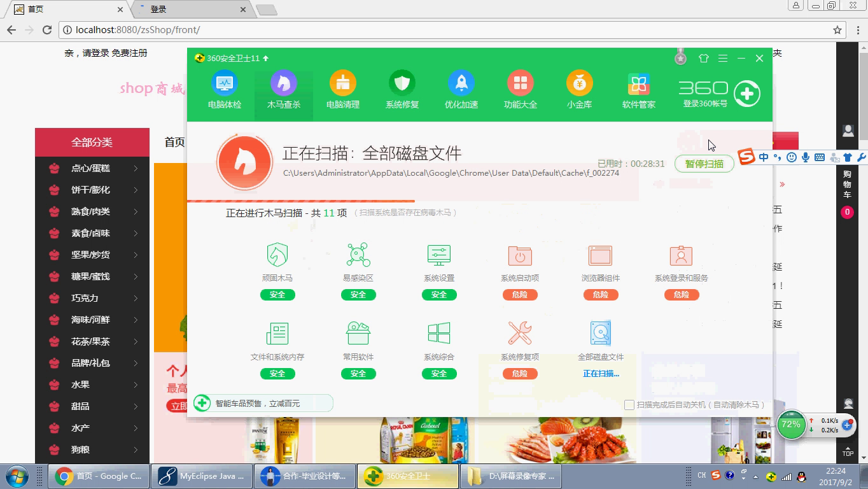Click the 亲，请登录 link
The image size is (868, 489).
tap(87, 53)
